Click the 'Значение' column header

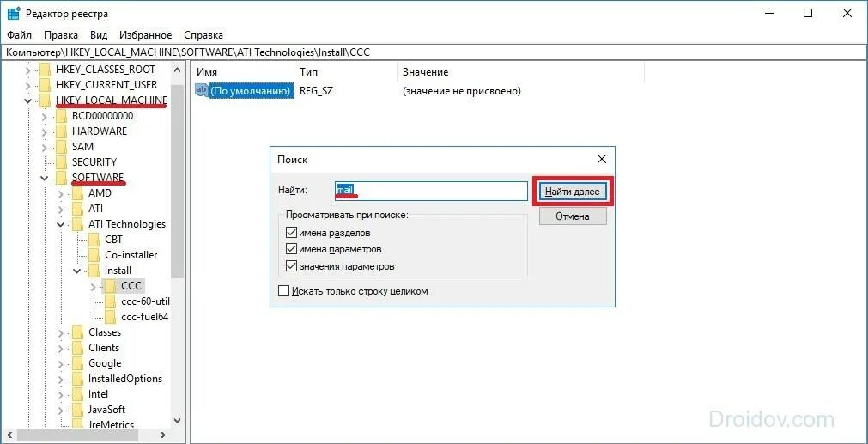click(521, 72)
